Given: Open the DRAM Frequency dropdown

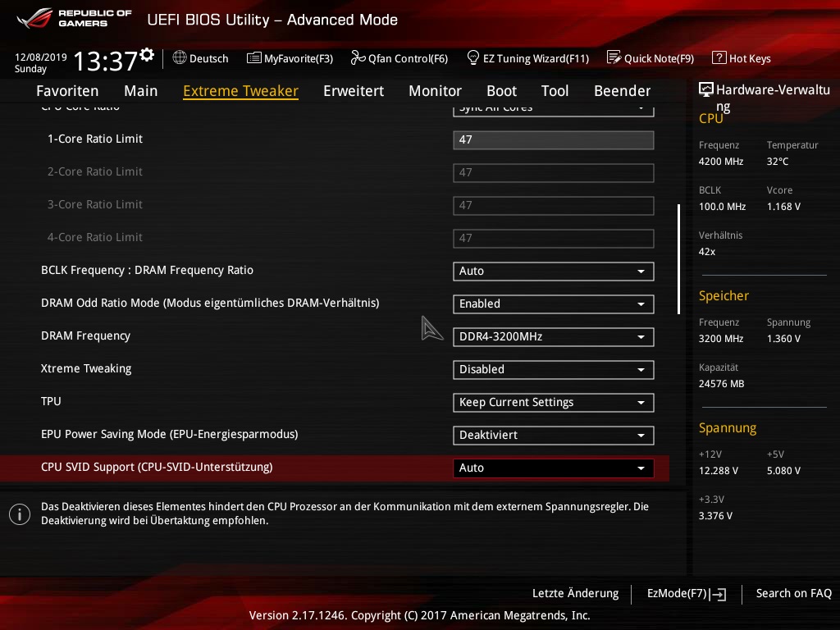Looking at the screenshot, I should (x=554, y=336).
